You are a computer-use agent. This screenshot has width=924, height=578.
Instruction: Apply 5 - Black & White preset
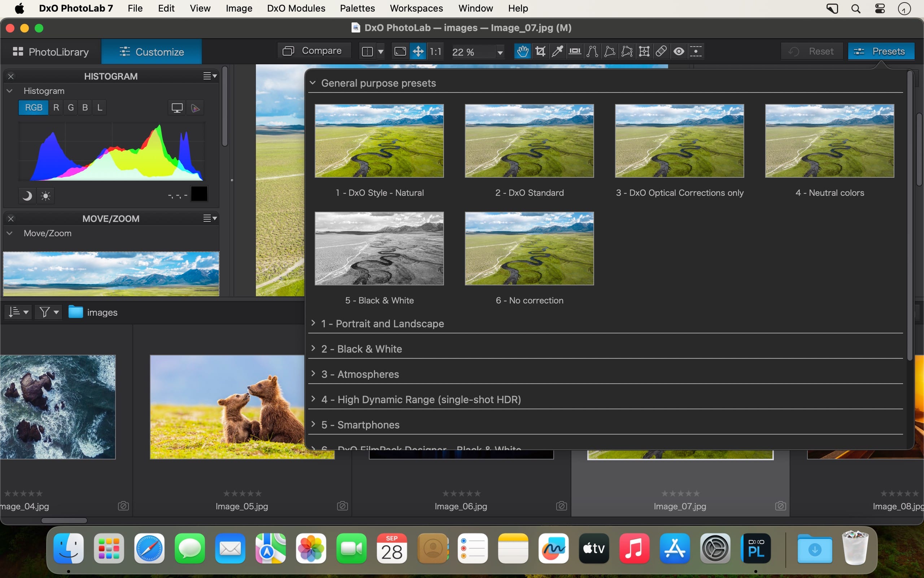379,249
